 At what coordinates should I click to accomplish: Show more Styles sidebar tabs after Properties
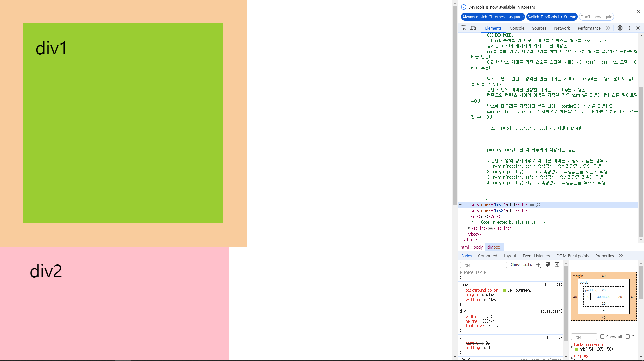coord(621,256)
